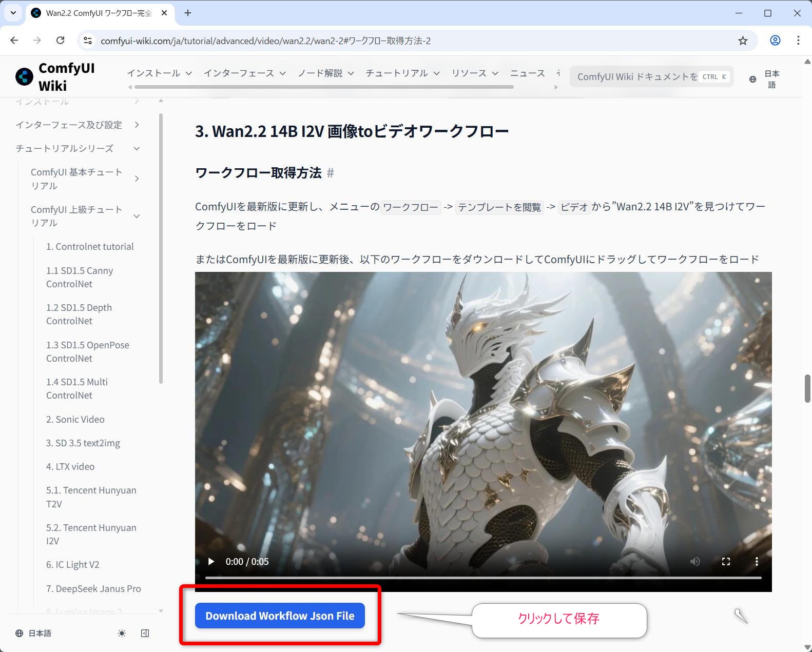Viewport: 812px width, 652px height.
Task: Collapse ComfyUI 上級チュートリアル section
Action: coord(85,216)
